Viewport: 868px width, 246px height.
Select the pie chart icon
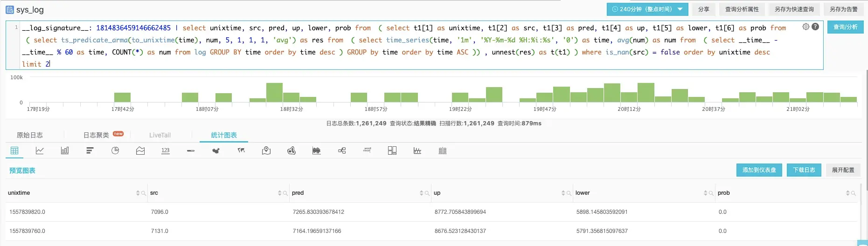point(115,150)
